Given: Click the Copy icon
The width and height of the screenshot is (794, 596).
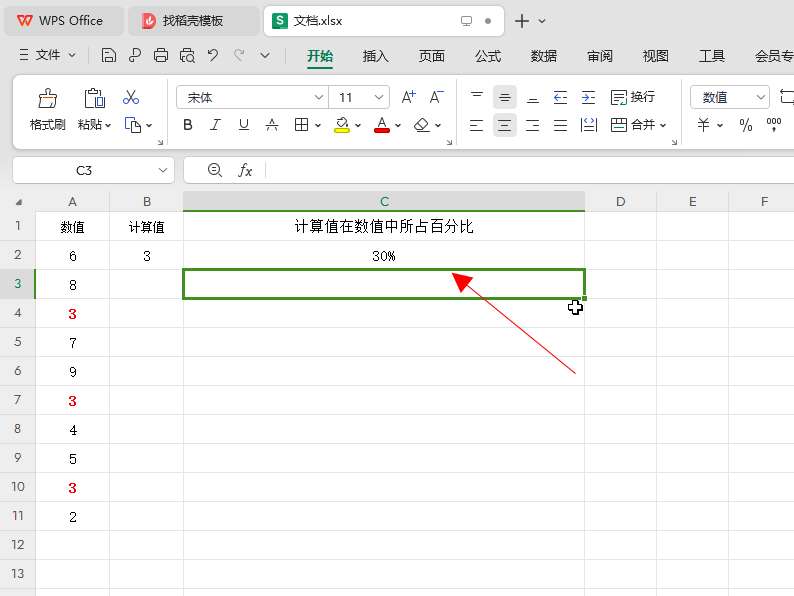Looking at the screenshot, I should point(133,125).
